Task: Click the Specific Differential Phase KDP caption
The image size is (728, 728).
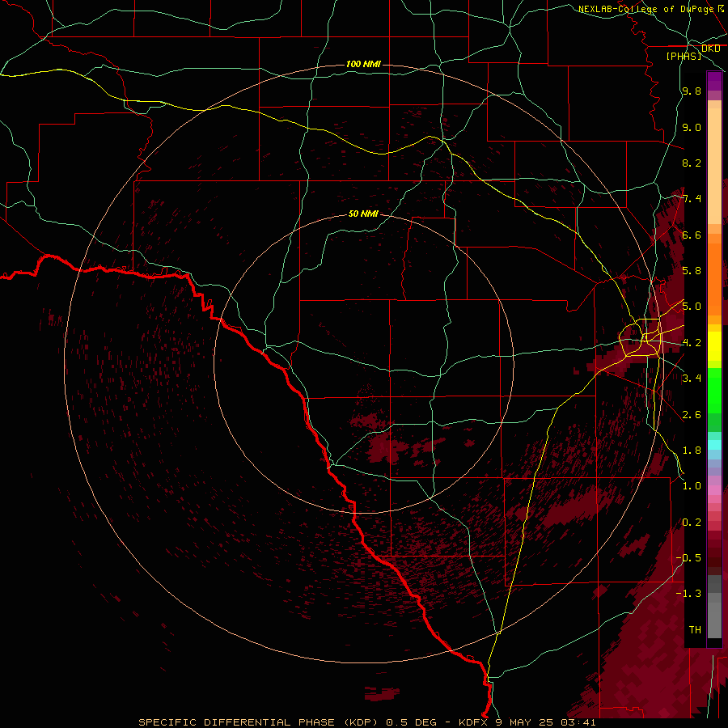Action: 367,722
